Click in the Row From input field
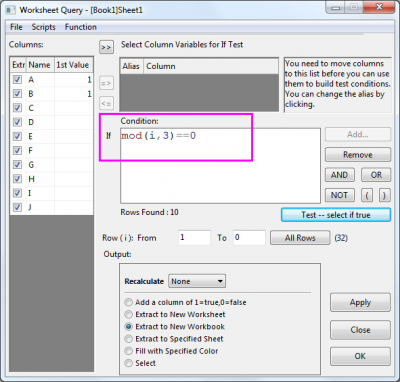400x382 pixels. pos(194,238)
